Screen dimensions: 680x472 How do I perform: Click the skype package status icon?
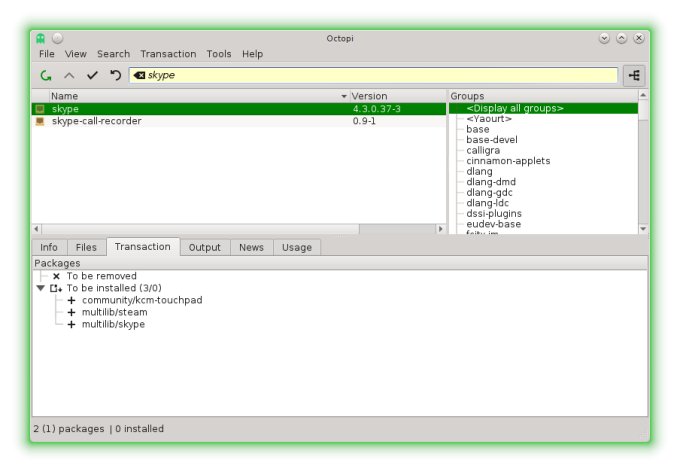(40, 108)
